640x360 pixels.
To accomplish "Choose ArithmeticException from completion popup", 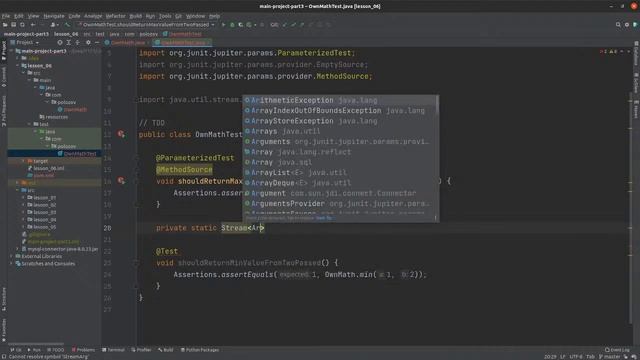I will click(340, 100).
